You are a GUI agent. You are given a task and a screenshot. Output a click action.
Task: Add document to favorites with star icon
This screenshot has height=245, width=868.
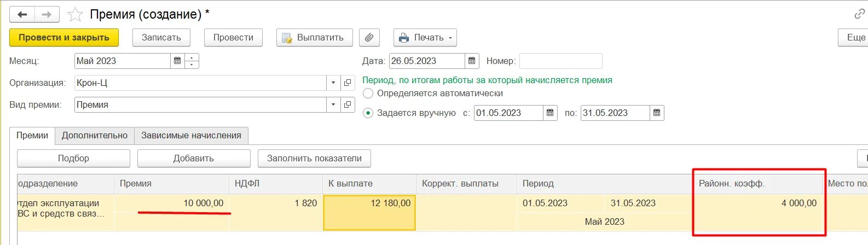[75, 15]
